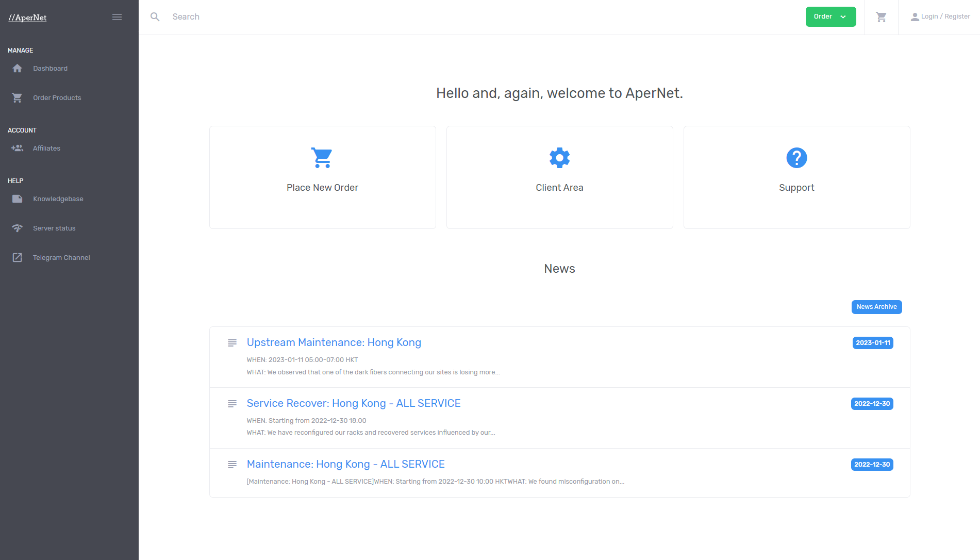Screen dimensions: 980x560
Task: Open the shopping cart icon in header
Action: tap(881, 17)
